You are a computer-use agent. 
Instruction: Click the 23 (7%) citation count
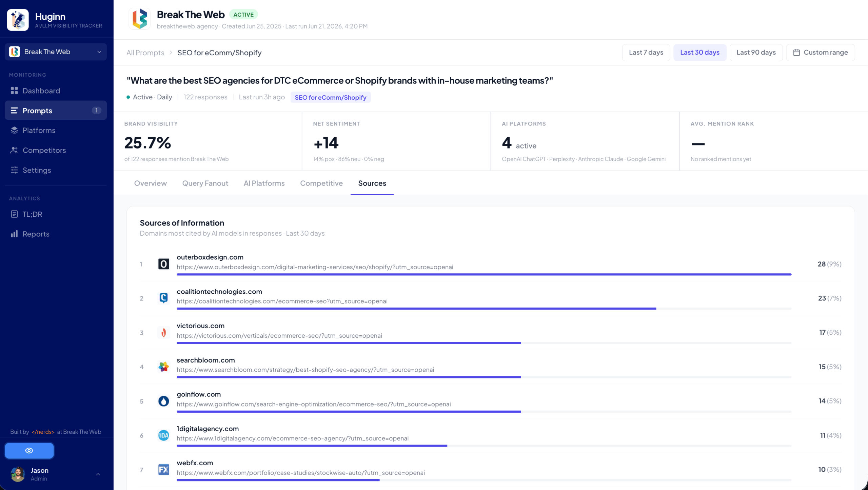829,298
